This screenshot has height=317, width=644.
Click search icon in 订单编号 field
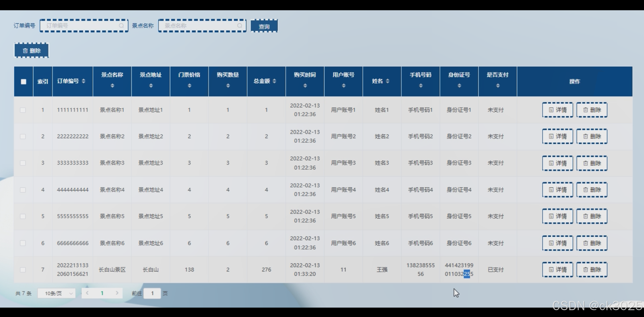tap(121, 26)
